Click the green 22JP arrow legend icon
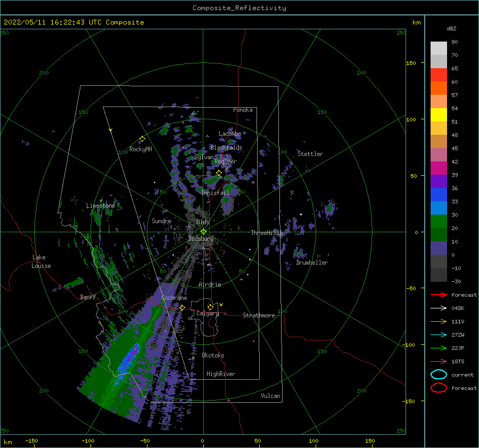Image resolution: width=479 pixels, height=448 pixels. [x=439, y=348]
